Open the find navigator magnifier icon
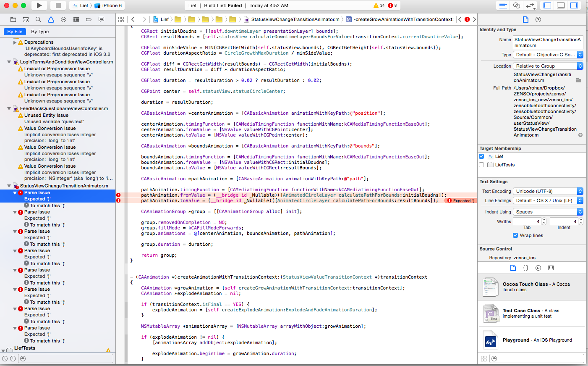The height and width of the screenshot is (366, 588). tap(38, 19)
